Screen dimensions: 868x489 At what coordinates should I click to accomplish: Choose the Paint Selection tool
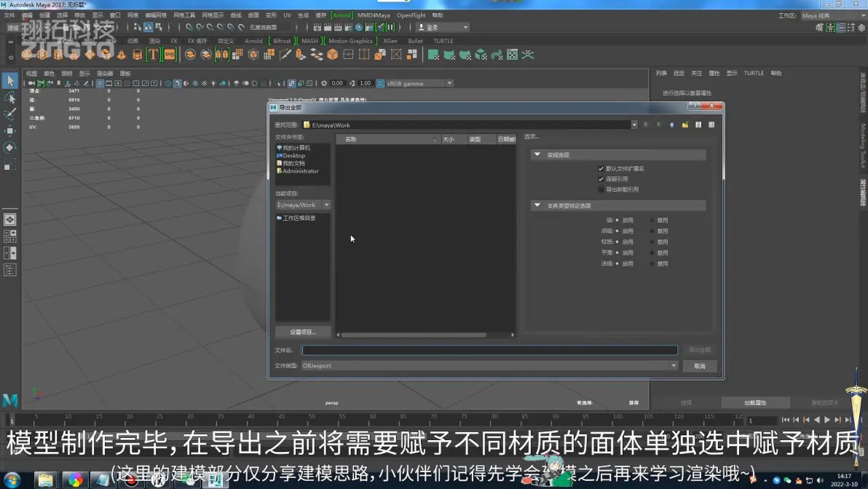[10, 114]
